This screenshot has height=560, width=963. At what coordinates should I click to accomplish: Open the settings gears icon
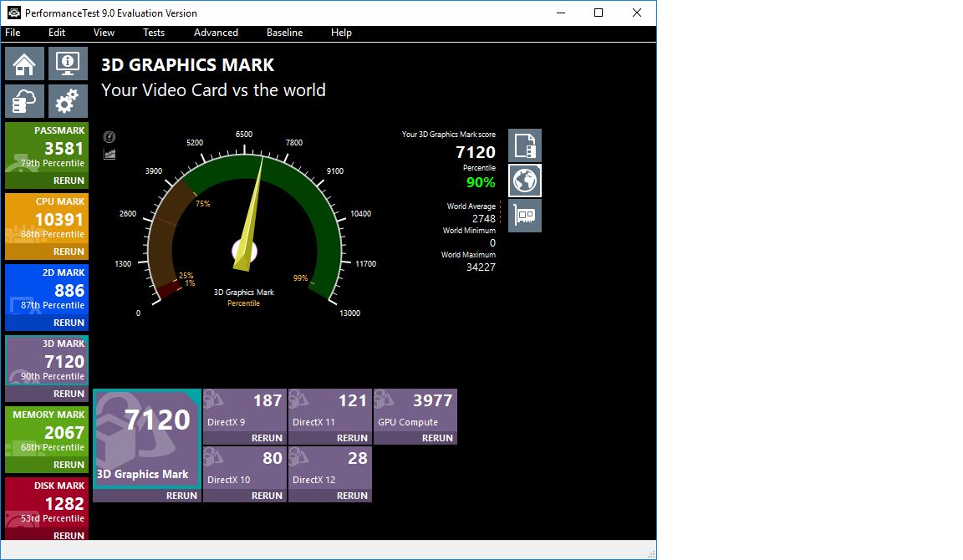[69, 101]
